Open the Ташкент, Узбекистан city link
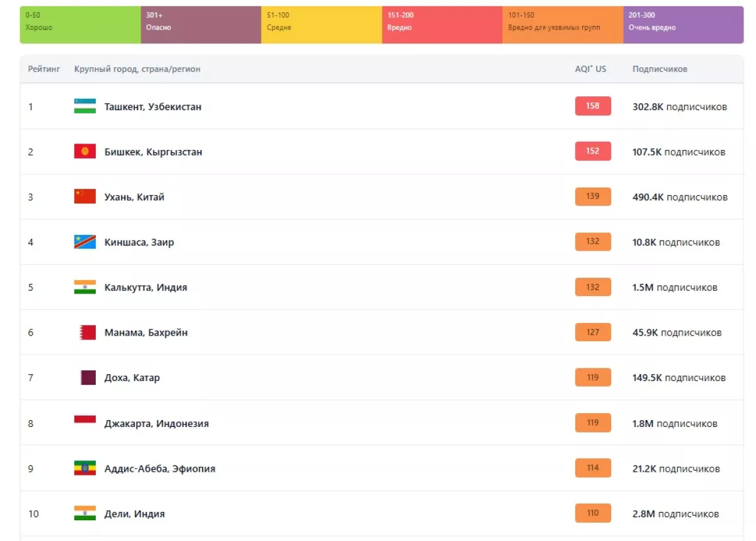Viewport: 756px width, 541px height. point(153,107)
